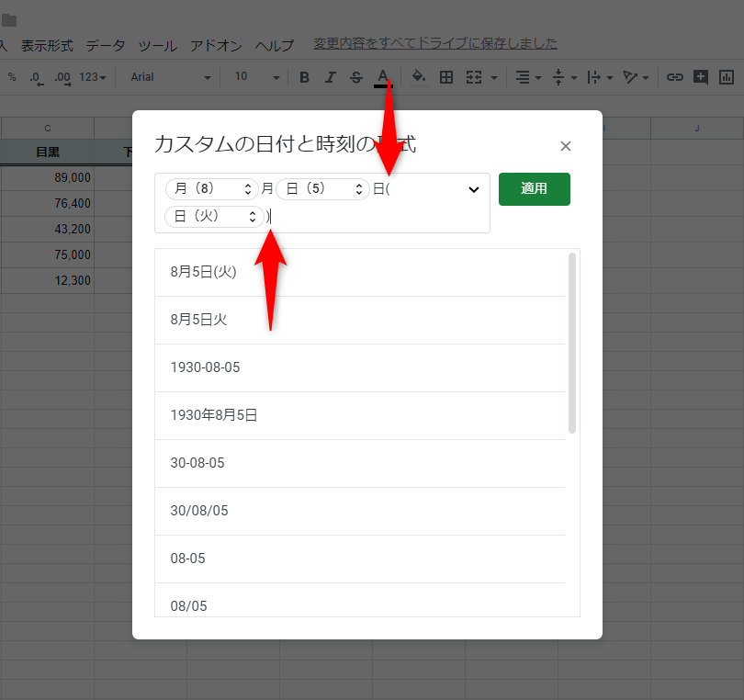Open horizontal align options
The image size is (744, 700).
click(523, 77)
